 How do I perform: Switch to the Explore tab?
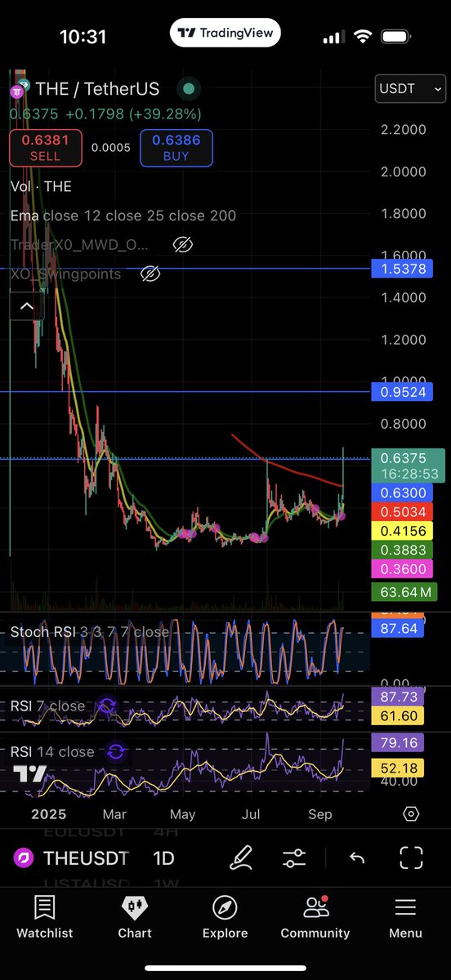click(225, 918)
